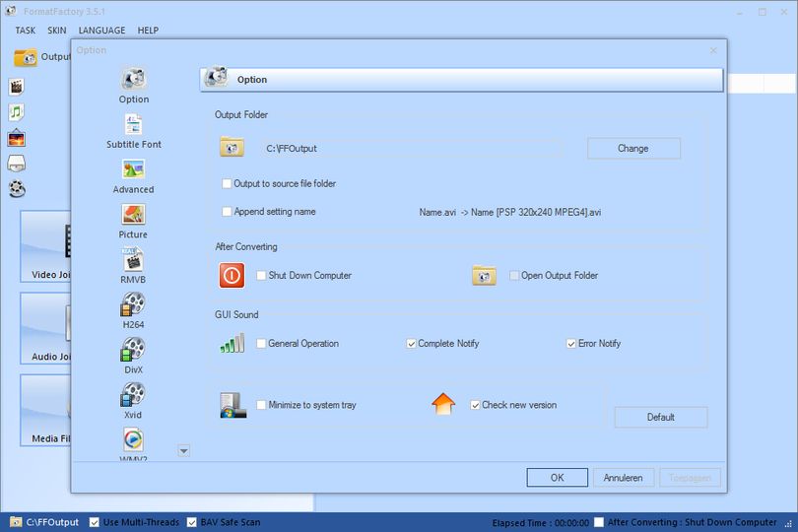Click the Default button
Image resolution: width=798 pixels, height=532 pixels.
661,417
